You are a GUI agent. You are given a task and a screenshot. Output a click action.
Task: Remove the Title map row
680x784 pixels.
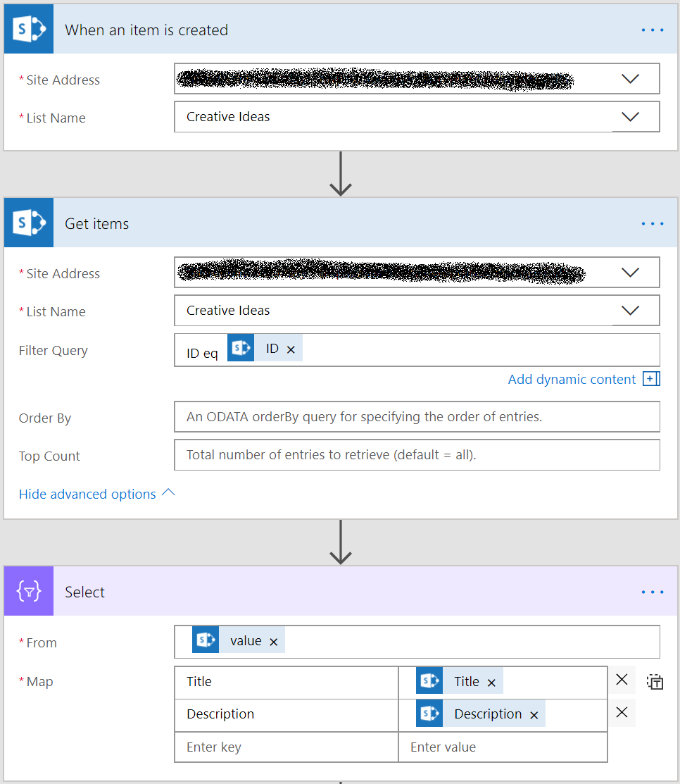pyautogui.click(x=622, y=680)
